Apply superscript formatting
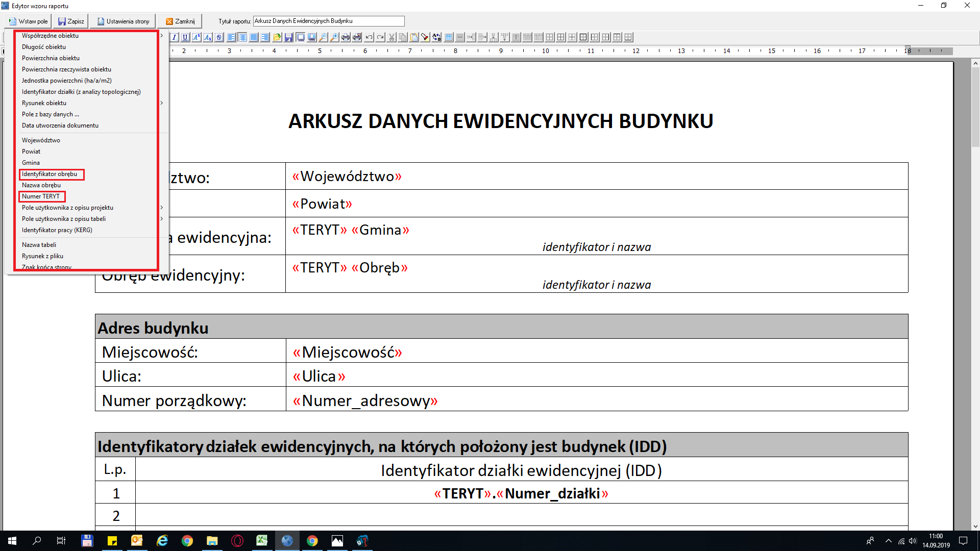The image size is (980, 551). (x=196, y=37)
